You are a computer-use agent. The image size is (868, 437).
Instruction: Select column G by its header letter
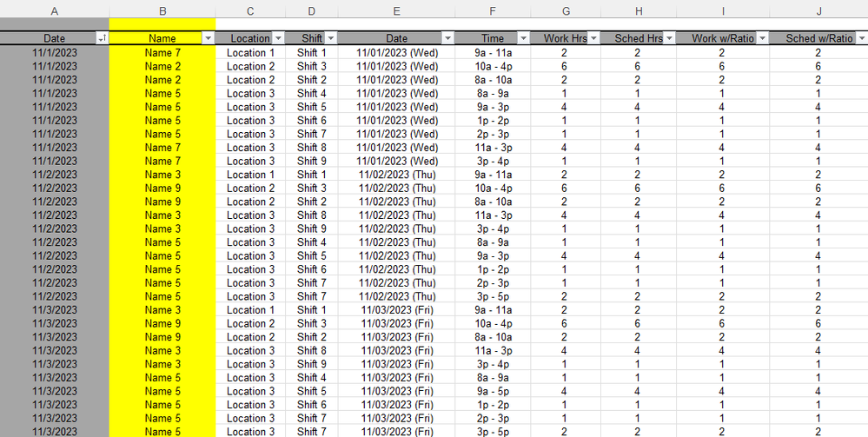click(565, 11)
